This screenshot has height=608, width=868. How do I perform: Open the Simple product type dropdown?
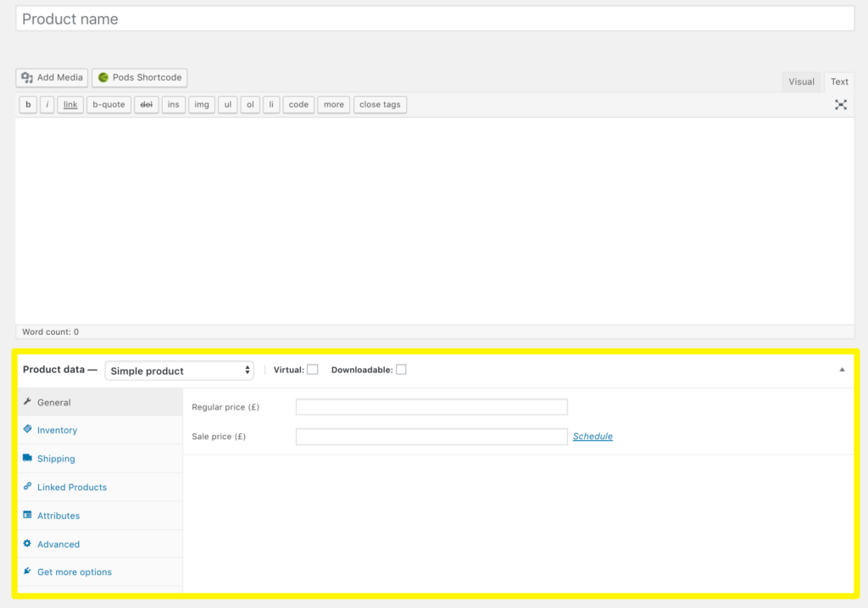pos(179,371)
